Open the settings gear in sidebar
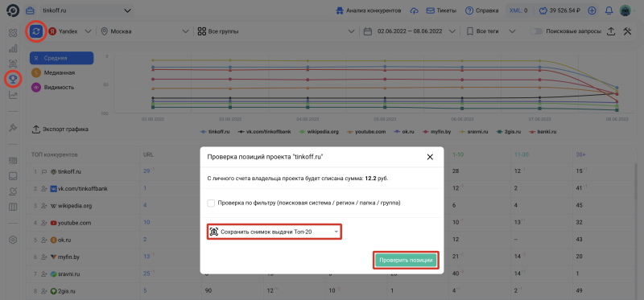The height and width of the screenshot is (300, 644). [13, 240]
